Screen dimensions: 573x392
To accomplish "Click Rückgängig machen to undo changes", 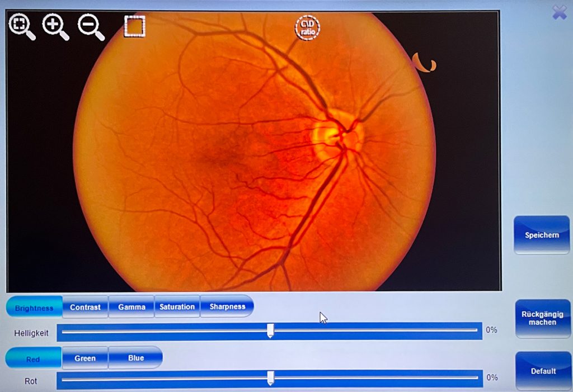I will click(x=542, y=318).
